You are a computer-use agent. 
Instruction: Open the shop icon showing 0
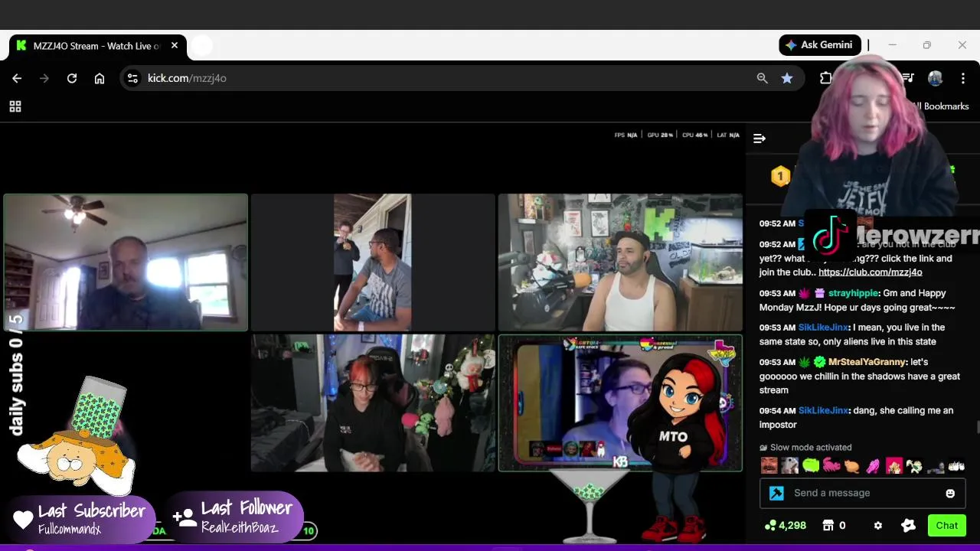coord(834,526)
